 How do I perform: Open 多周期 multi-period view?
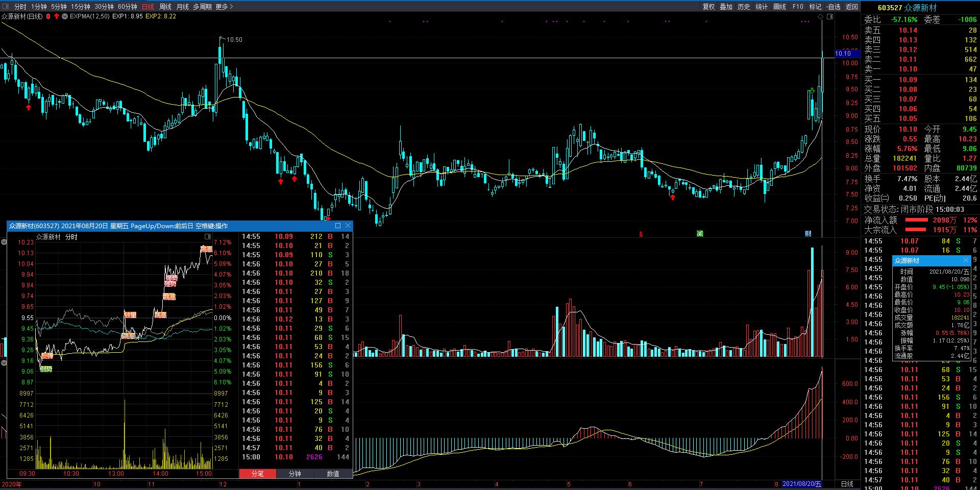[202, 7]
